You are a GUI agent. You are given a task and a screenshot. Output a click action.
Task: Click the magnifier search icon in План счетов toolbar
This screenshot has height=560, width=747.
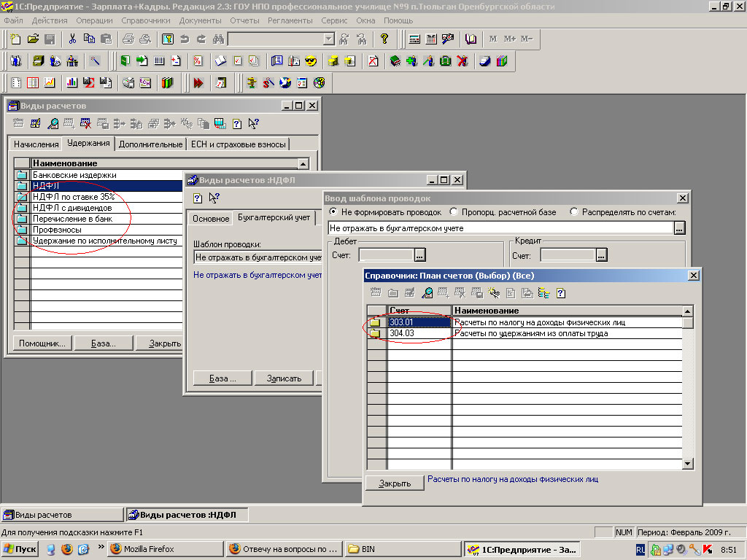[427, 293]
